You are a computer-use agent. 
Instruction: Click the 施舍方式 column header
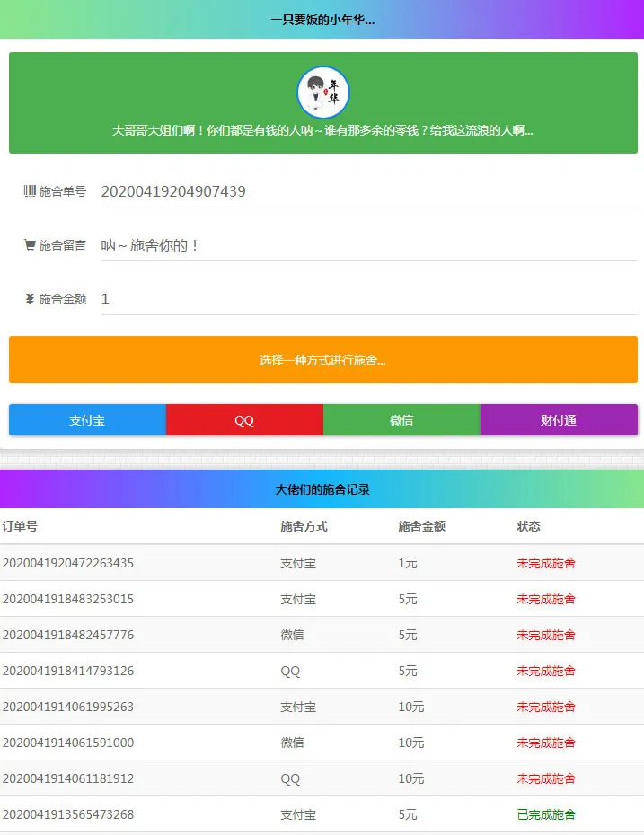(304, 526)
